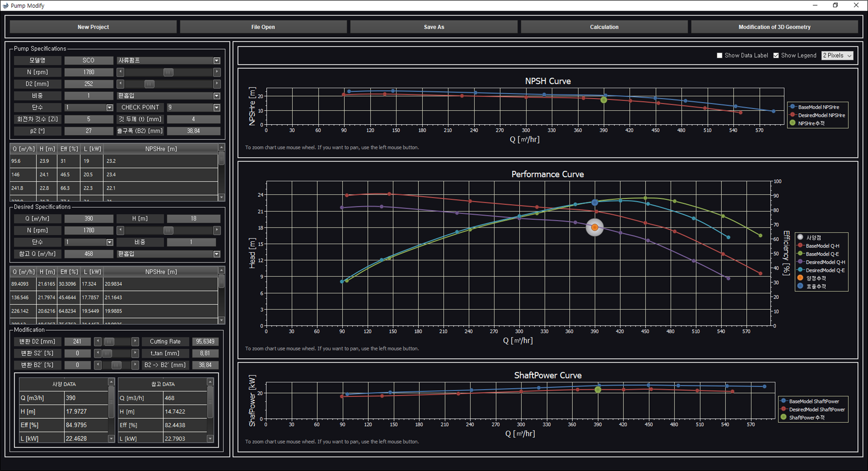Image resolution: width=868 pixels, height=471 pixels.
Task: Click green NPSHre추적 legend marker
Action: click(x=793, y=123)
